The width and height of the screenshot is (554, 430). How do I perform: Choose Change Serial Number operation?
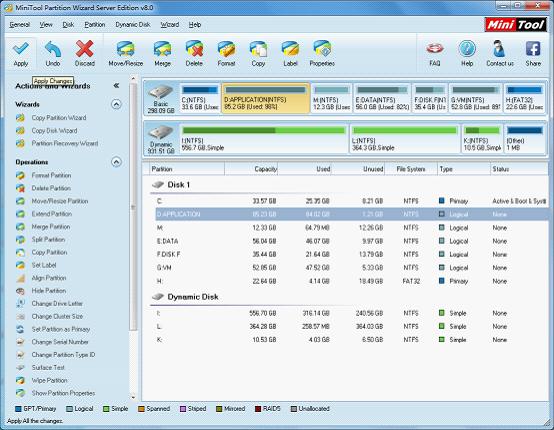coord(60,342)
